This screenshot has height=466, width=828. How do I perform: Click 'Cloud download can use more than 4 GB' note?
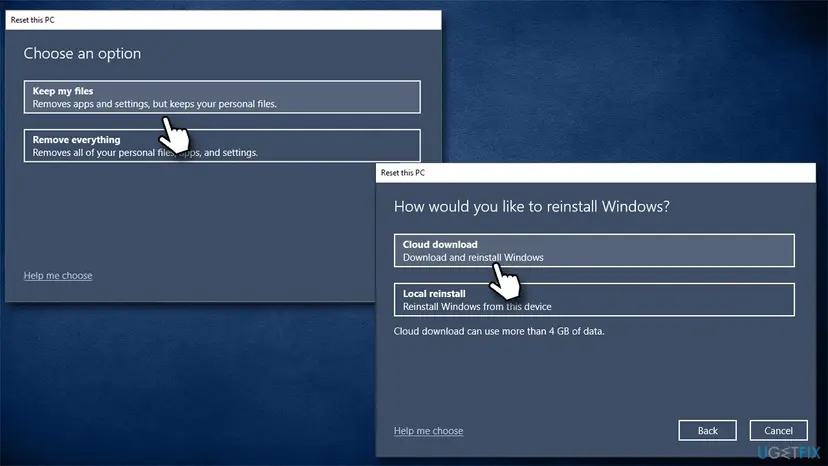click(x=499, y=331)
